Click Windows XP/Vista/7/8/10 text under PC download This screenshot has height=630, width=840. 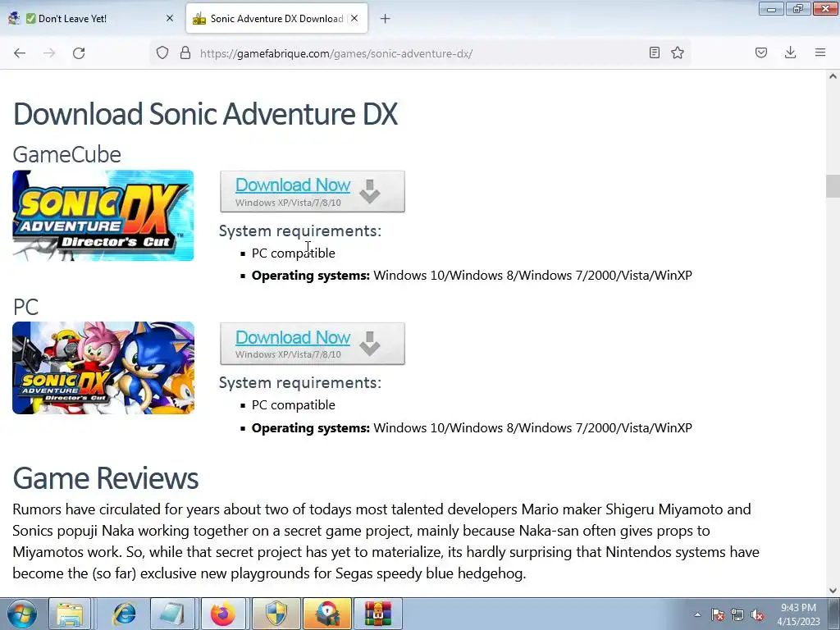click(288, 354)
